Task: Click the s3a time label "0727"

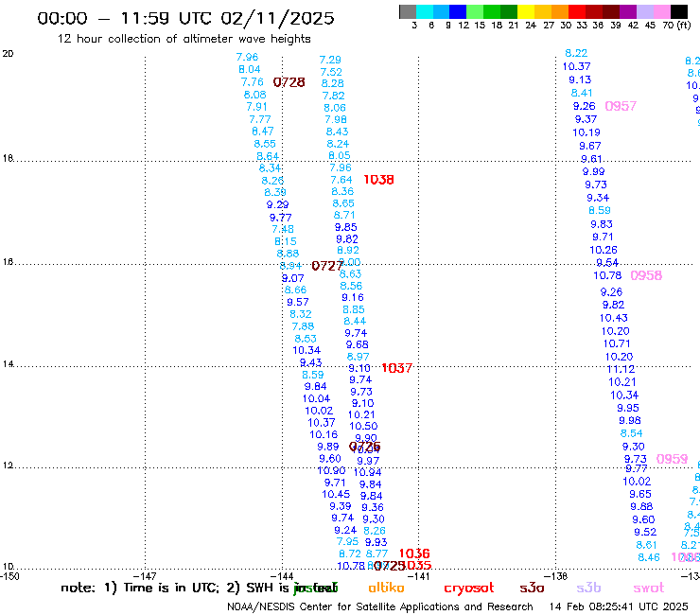Action: [x=327, y=266]
